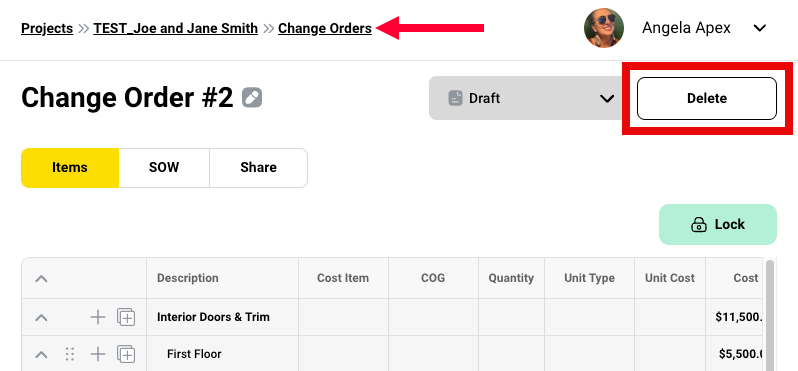Click Angela Apex profile avatar
This screenshot has height=371, width=798.
pos(604,28)
